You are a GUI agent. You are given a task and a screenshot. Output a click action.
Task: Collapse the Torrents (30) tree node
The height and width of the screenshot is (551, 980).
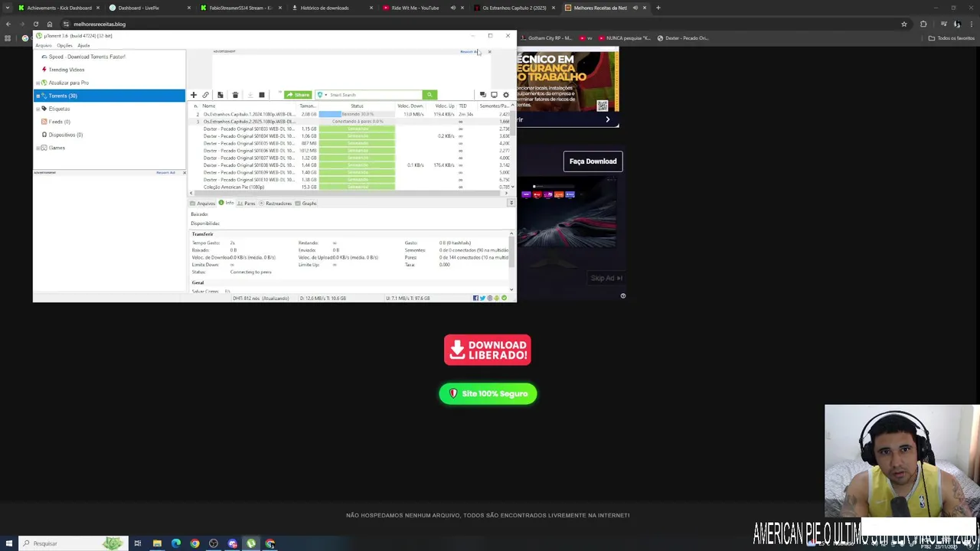(38, 96)
